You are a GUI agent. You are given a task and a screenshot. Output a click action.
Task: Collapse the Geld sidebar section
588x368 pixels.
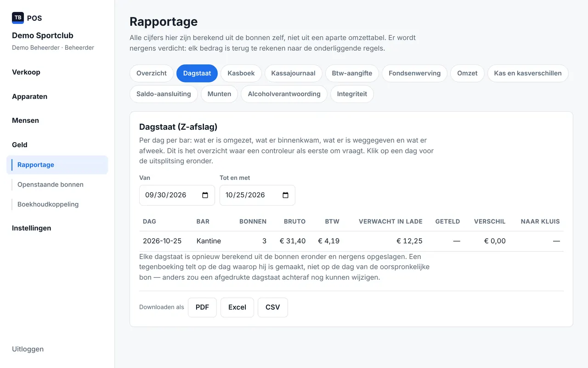[20, 145]
